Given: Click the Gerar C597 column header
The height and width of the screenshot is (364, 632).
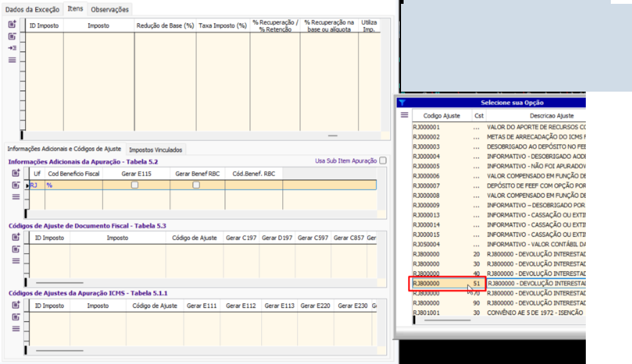Looking at the screenshot, I should coord(313,238).
